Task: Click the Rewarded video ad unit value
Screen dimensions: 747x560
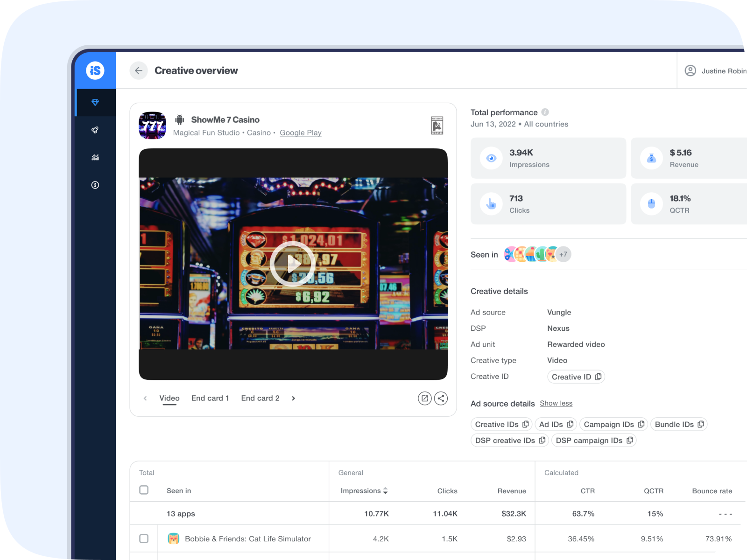Action: 576,344
